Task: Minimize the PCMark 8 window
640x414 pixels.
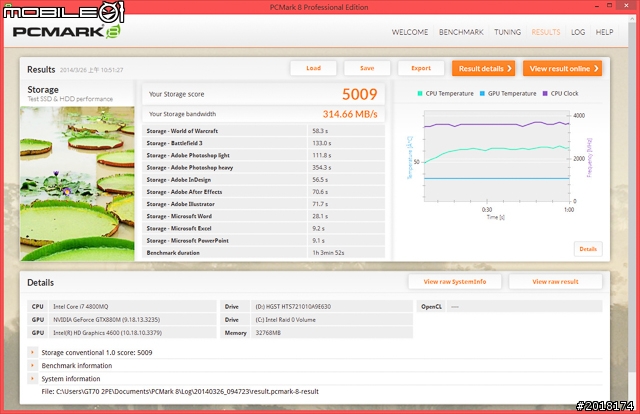Action: tap(597, 6)
